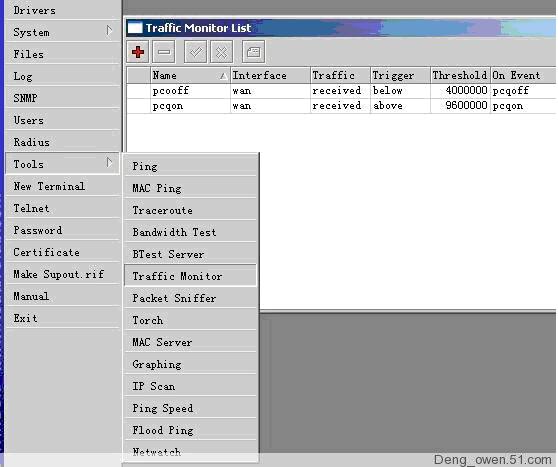Expand the Tools submenu arrow
Image resolution: width=558 pixels, height=467 pixels.
pyautogui.click(x=109, y=163)
